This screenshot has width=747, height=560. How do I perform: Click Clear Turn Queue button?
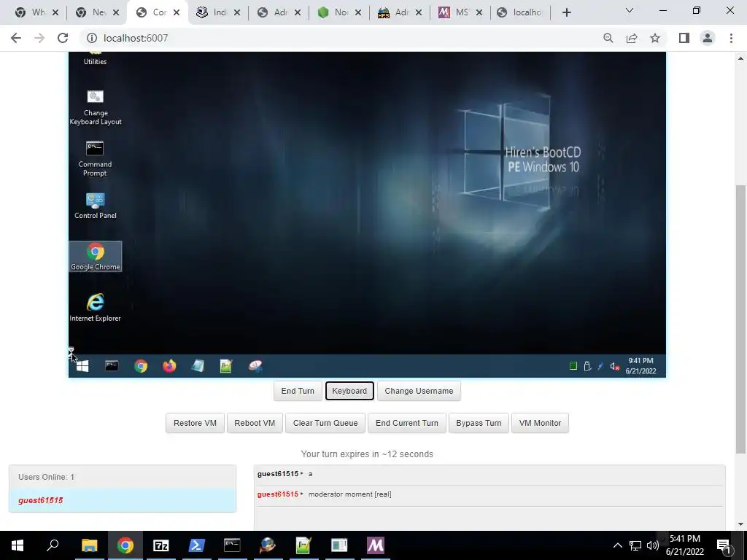[325, 423]
